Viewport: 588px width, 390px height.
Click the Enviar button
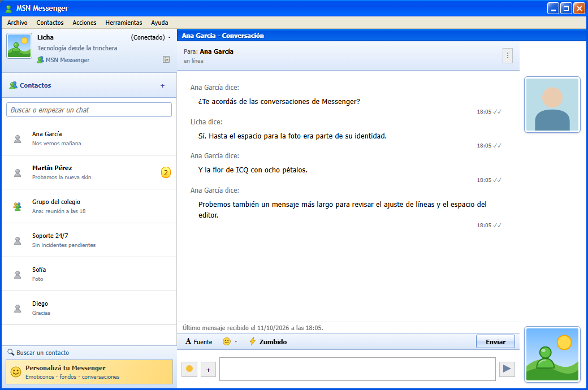coord(495,341)
